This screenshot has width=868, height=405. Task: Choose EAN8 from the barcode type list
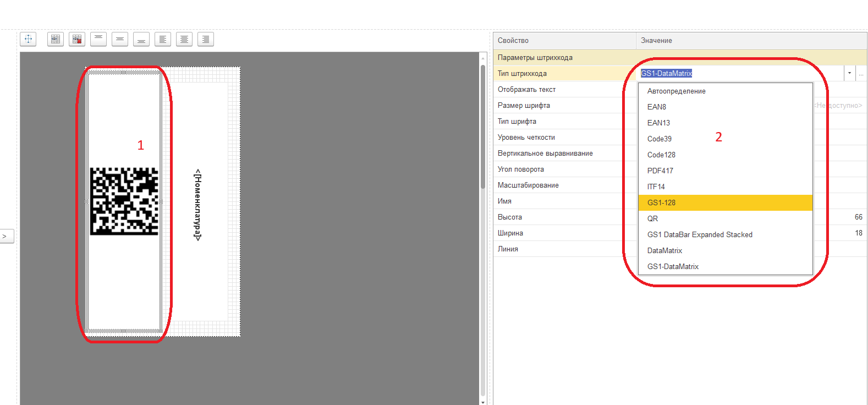(726, 107)
